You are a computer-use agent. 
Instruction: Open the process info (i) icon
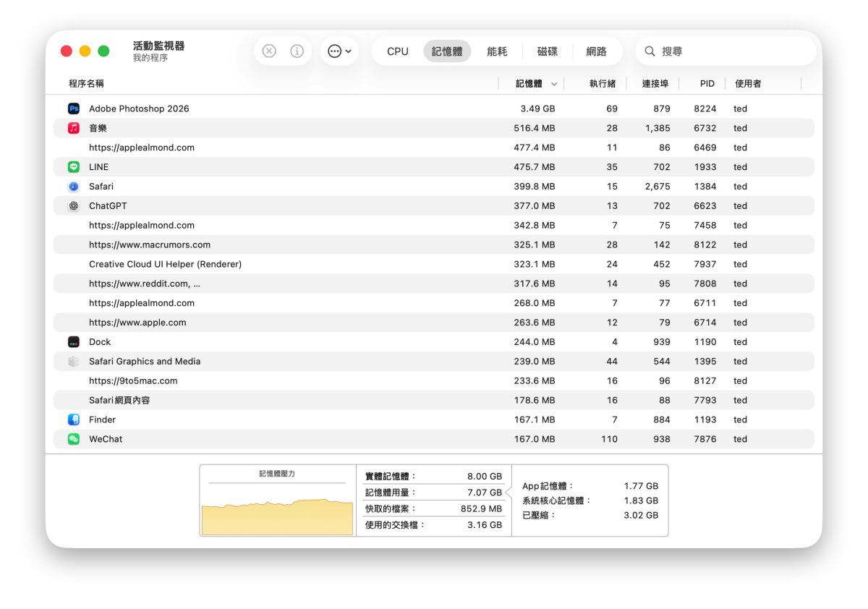pos(297,51)
